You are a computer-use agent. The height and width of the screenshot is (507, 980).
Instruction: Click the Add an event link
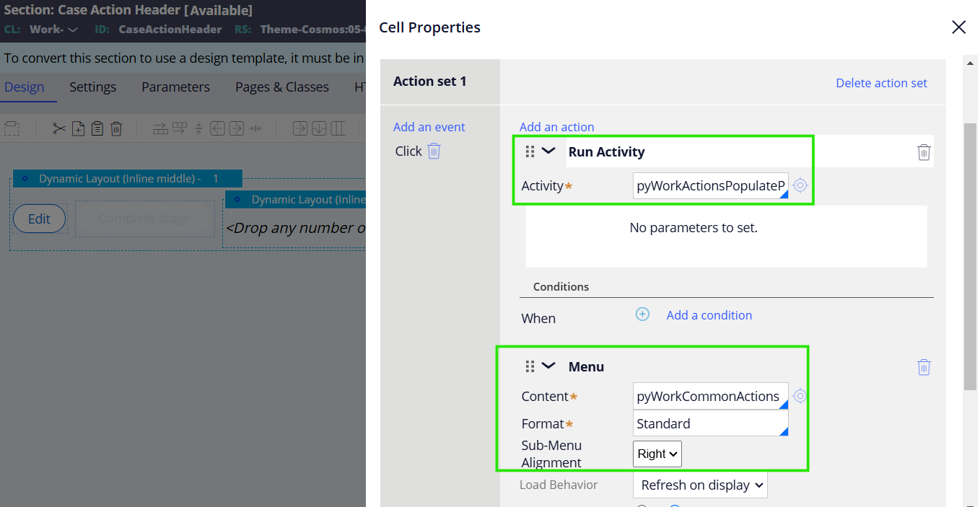click(429, 126)
